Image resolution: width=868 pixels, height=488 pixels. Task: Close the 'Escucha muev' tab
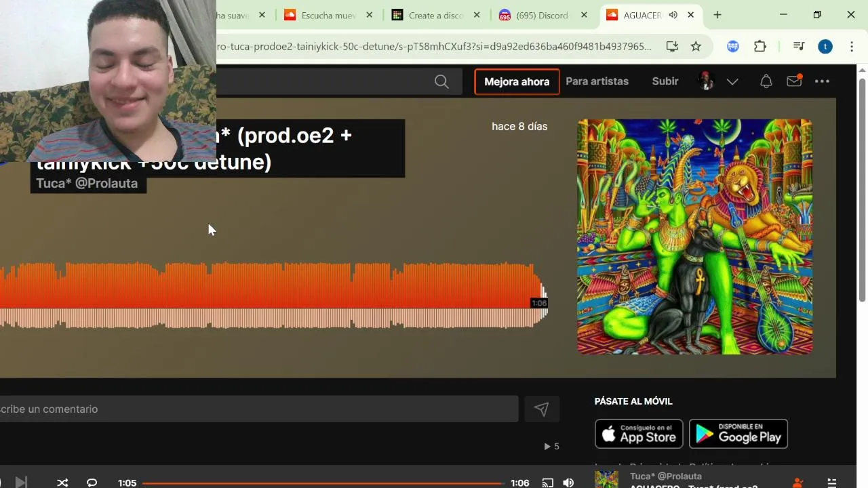370,15
